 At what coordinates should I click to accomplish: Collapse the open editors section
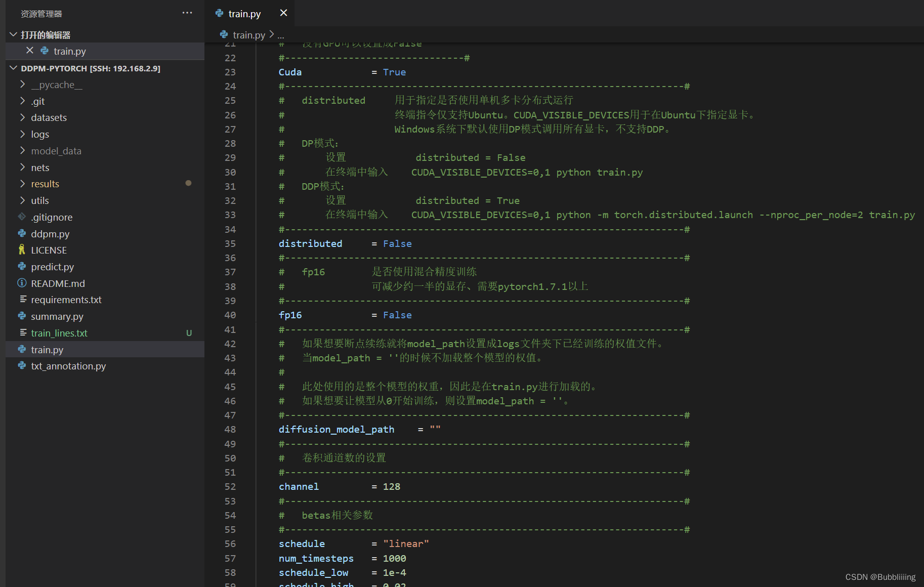(13, 34)
